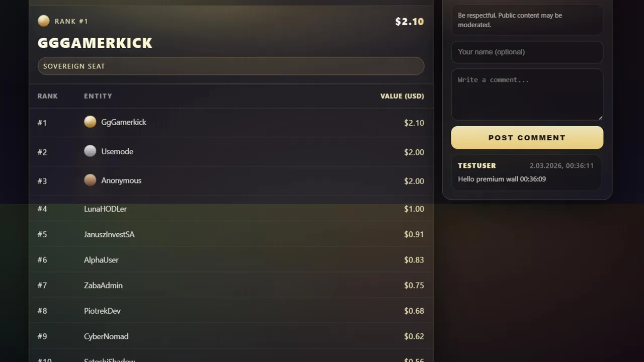Click the comment box resize handle
This screenshot has width=644, height=362.
tap(600, 118)
